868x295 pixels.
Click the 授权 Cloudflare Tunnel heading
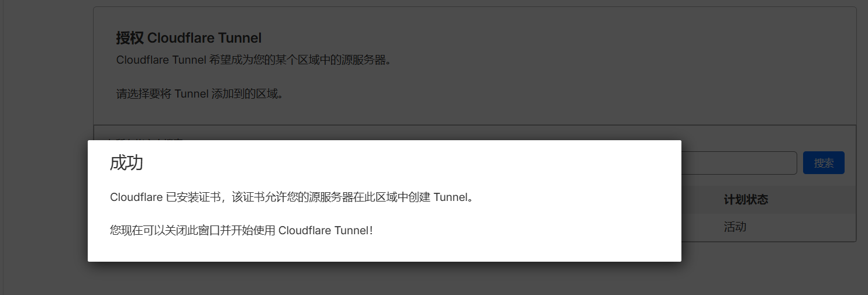tap(189, 38)
